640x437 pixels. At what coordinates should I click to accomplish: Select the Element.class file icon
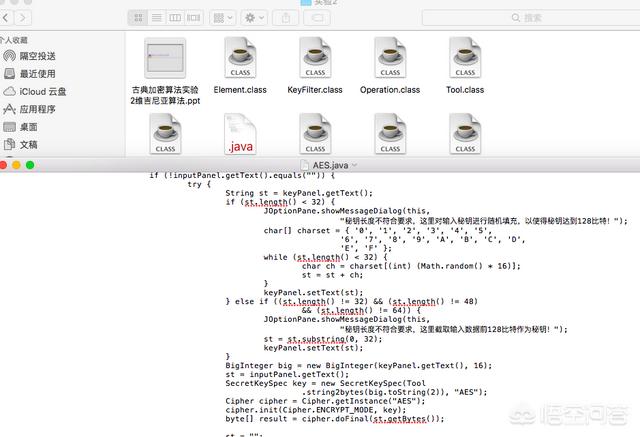click(240, 58)
